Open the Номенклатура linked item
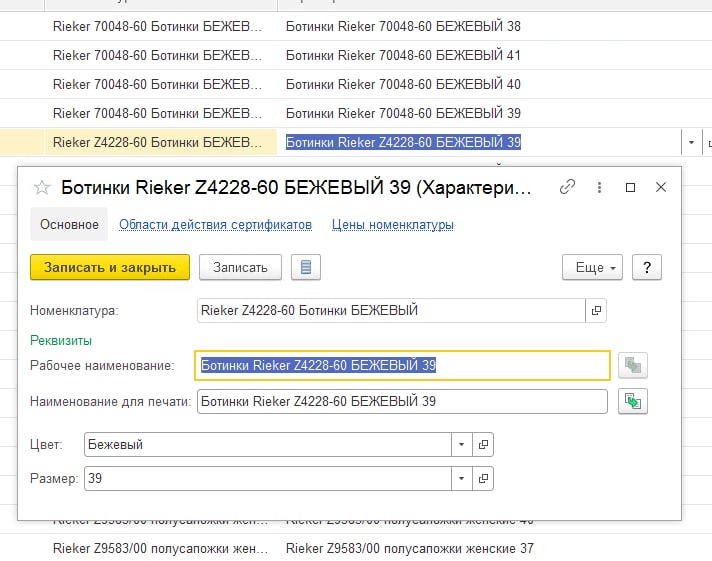712x561 pixels. (x=596, y=311)
